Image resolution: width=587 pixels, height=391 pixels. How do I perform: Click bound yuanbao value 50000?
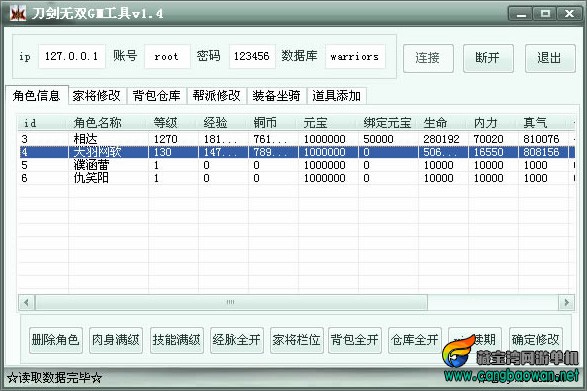(378, 139)
